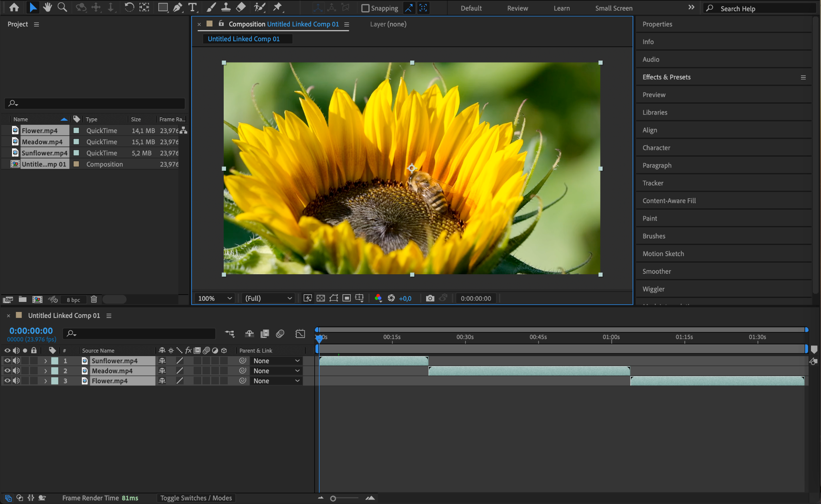The height and width of the screenshot is (504, 821).
Task: Open the (Full) resolution dropdown
Action: [268, 298]
